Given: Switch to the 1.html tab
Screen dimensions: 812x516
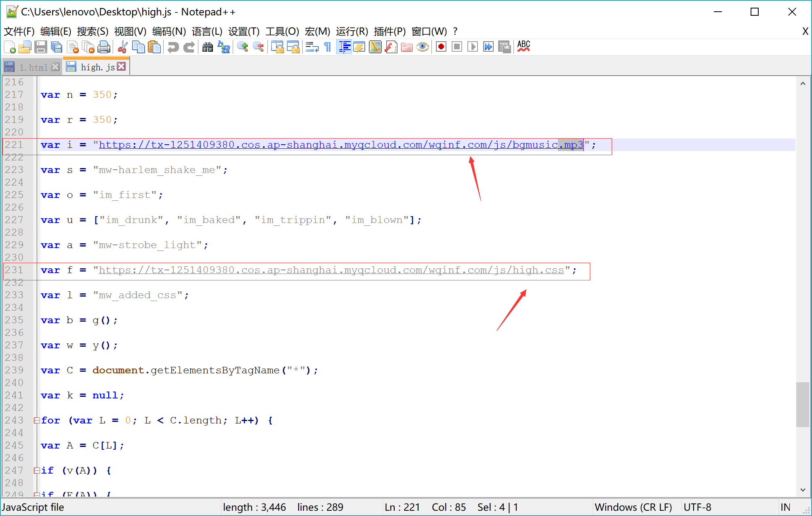Looking at the screenshot, I should coord(33,67).
